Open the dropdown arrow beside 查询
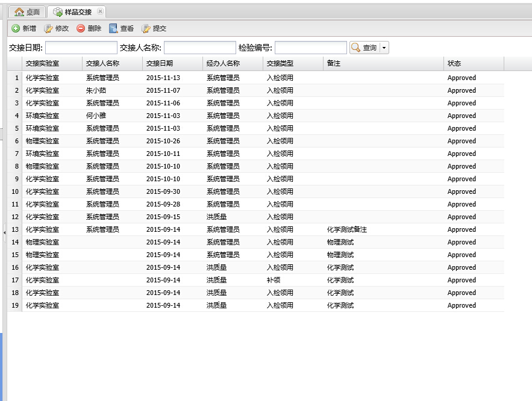Image resolution: width=532 pixels, height=401 pixels. point(384,48)
